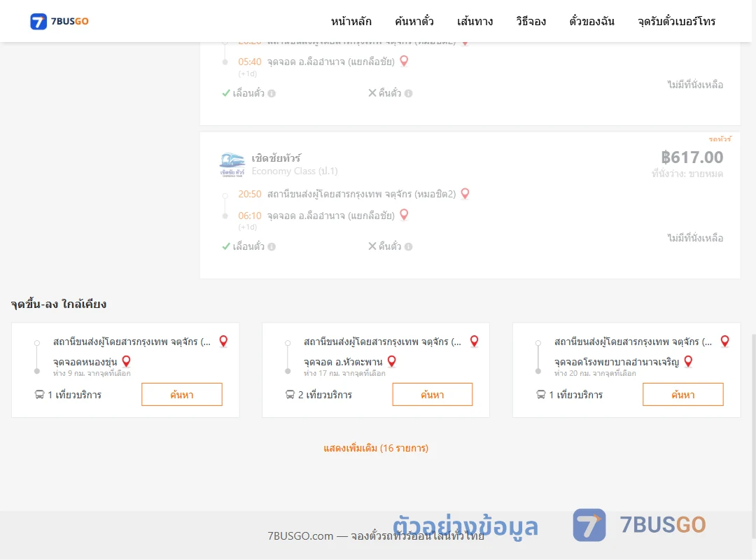Select the 20:50 departure time
Screen dimensions: 756x560
pyautogui.click(x=250, y=194)
